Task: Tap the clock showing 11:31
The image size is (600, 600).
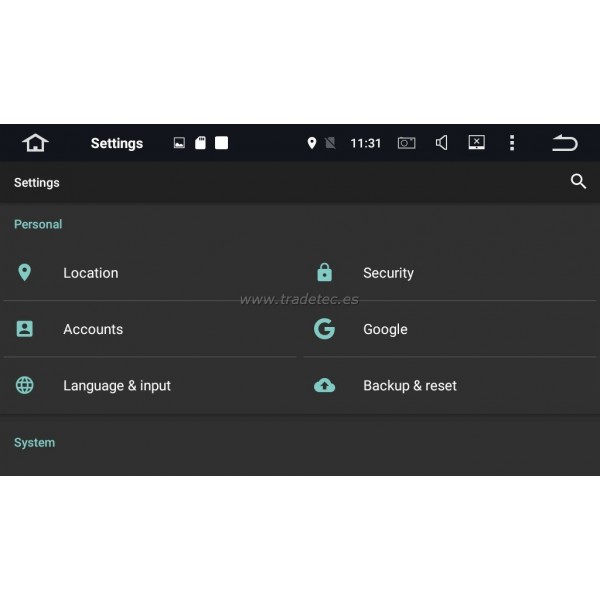Action: pos(365,143)
